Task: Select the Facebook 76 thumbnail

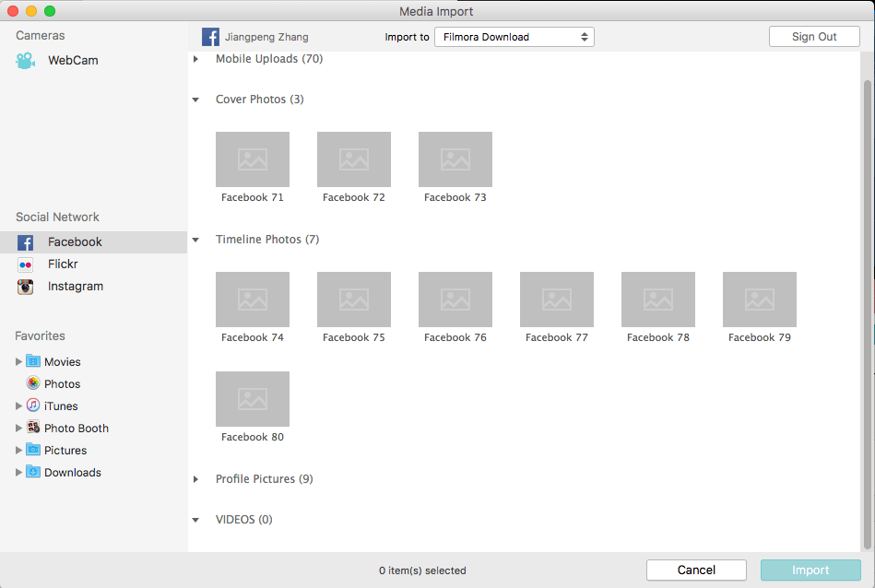Action: pos(455,300)
